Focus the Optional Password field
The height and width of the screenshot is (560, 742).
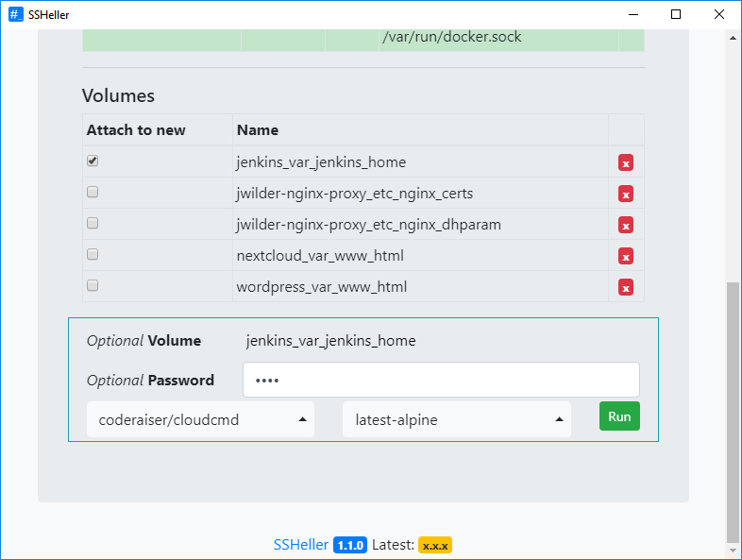coord(441,380)
